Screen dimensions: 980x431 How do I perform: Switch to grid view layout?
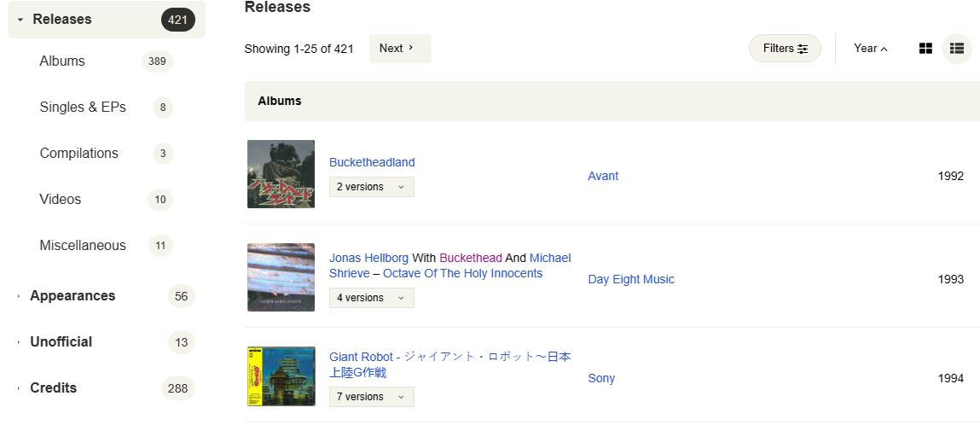pos(925,49)
